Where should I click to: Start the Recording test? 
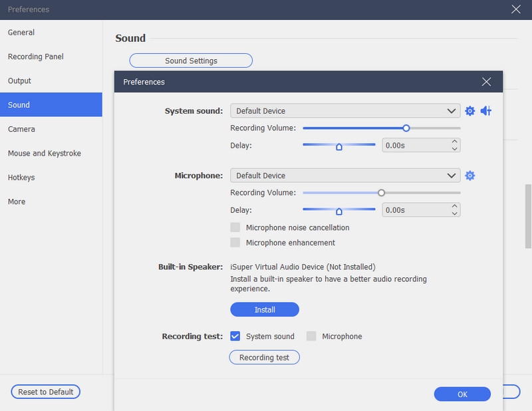264,357
